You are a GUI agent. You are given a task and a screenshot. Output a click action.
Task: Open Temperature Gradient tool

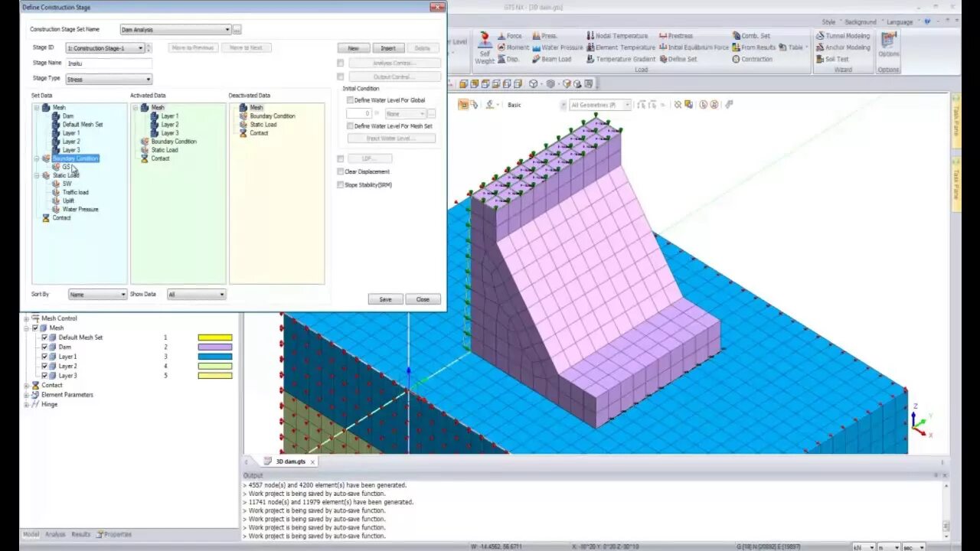(x=621, y=59)
